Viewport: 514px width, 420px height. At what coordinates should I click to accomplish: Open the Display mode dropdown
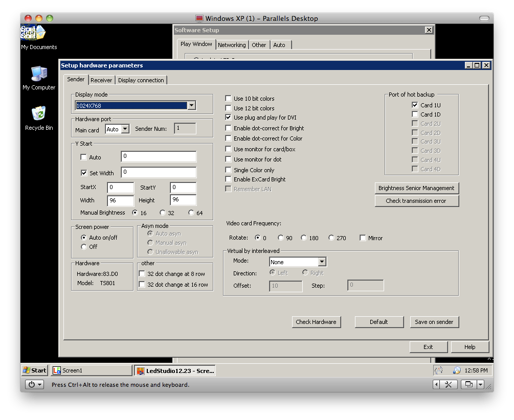[191, 105]
